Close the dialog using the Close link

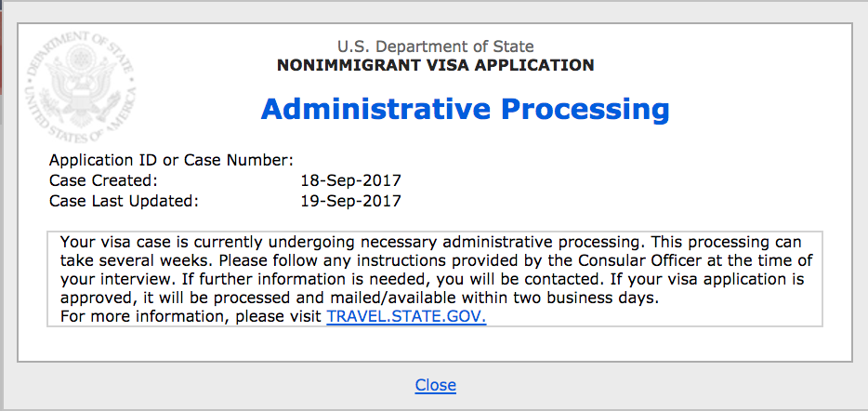pyautogui.click(x=436, y=384)
